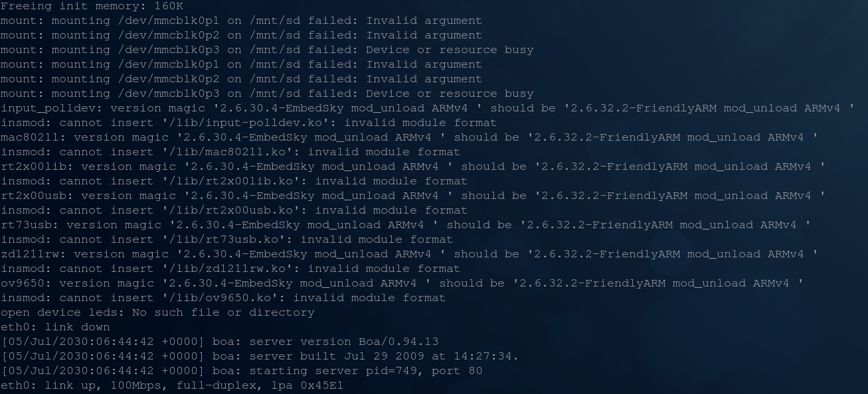868x394 pixels.
Task: Select the insmod rt2x00usb.ko error line
Action: [234, 210]
